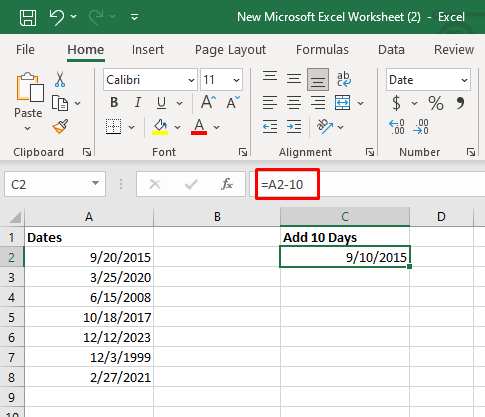Screen dimensions: 485x417
Task: Open the Formulas ribbon tab
Action: (322, 50)
